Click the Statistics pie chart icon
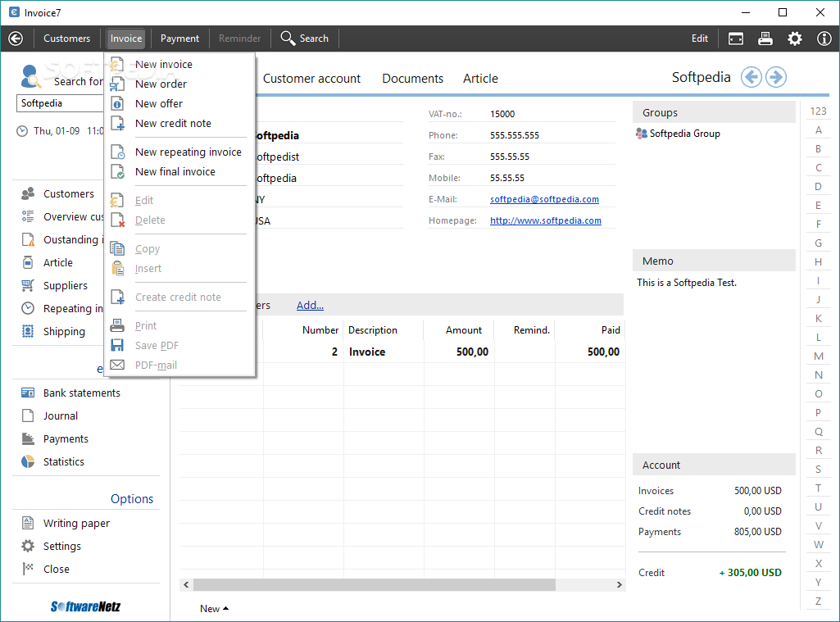The height and width of the screenshot is (622, 840). 28,462
